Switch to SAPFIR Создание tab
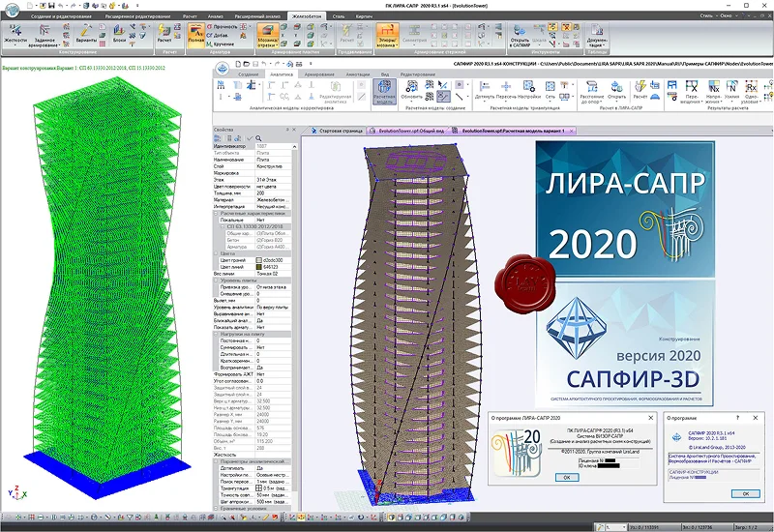This screenshot has width=774, height=532. coord(249,74)
